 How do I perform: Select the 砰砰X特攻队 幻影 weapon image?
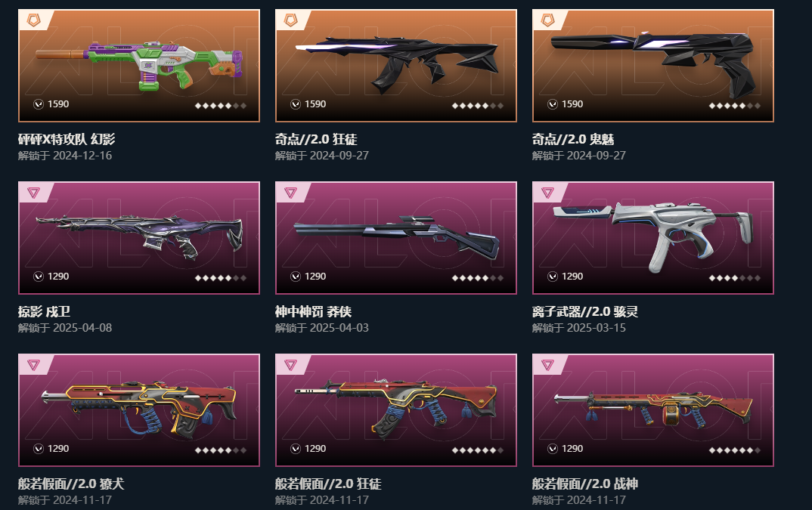(x=139, y=66)
